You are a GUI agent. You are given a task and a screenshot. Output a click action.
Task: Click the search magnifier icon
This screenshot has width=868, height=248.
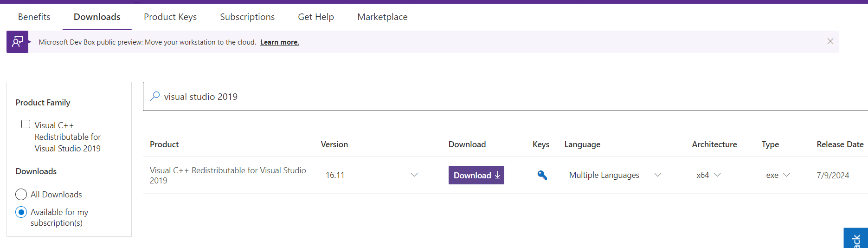coord(155,96)
